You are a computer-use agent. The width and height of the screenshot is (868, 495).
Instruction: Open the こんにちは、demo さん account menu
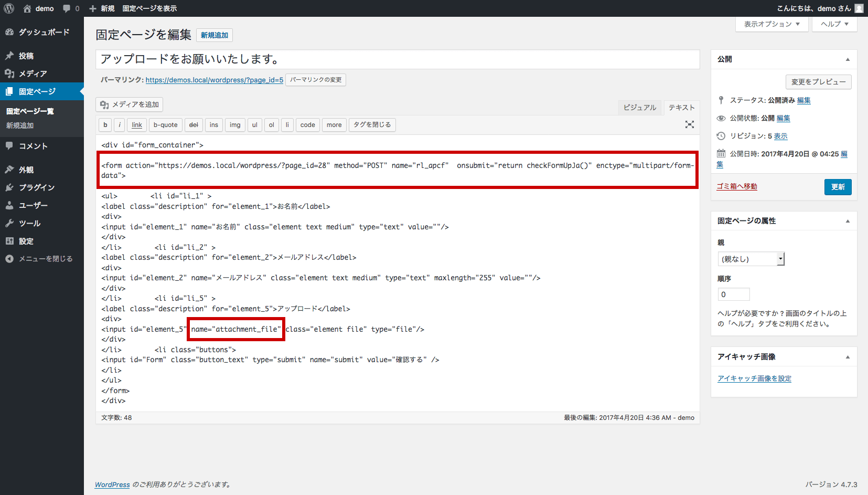820,8
